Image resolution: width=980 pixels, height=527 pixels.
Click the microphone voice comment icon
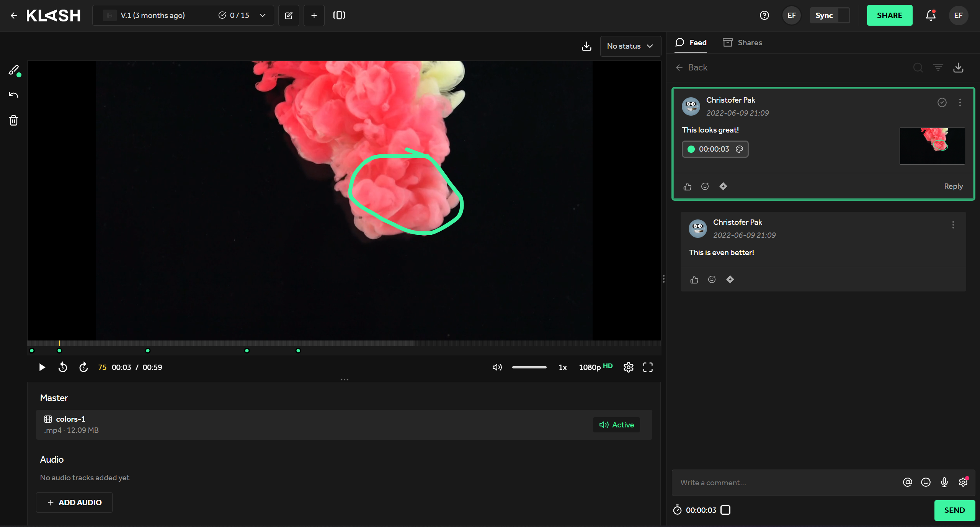[944, 482]
